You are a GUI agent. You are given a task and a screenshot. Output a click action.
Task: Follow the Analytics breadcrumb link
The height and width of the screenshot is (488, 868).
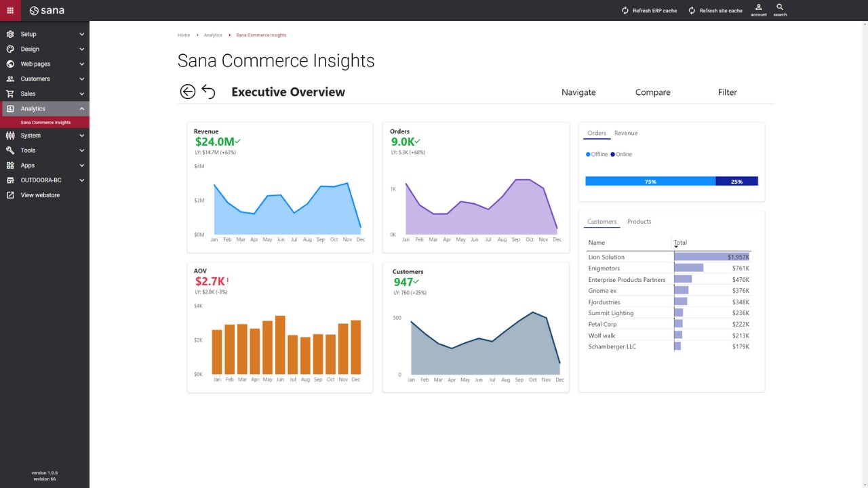(213, 35)
